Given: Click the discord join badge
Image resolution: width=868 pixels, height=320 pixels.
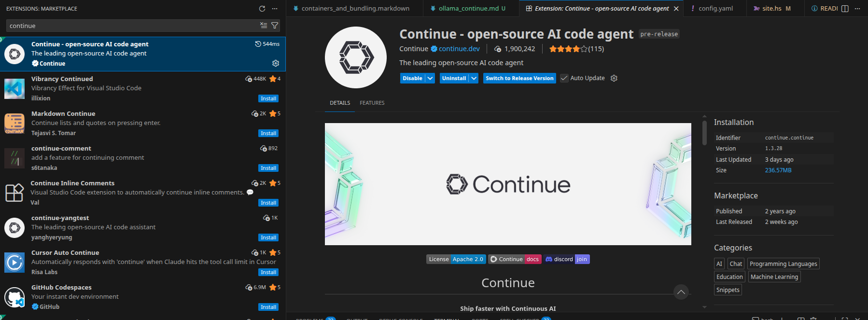Looking at the screenshot, I should pos(567,259).
